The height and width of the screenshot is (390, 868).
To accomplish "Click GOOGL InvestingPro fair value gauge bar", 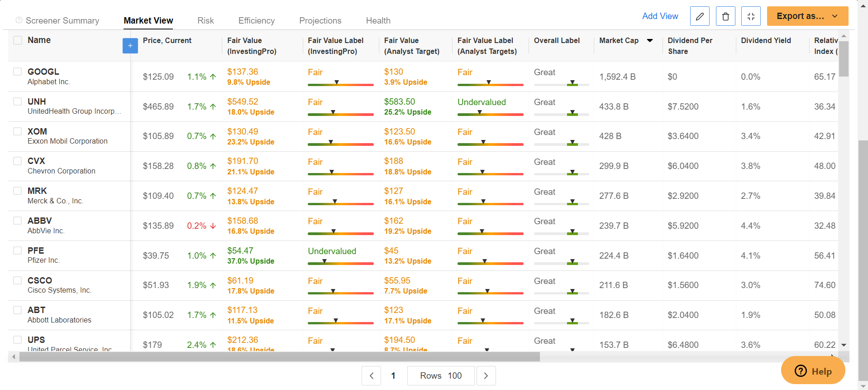I will tap(341, 84).
